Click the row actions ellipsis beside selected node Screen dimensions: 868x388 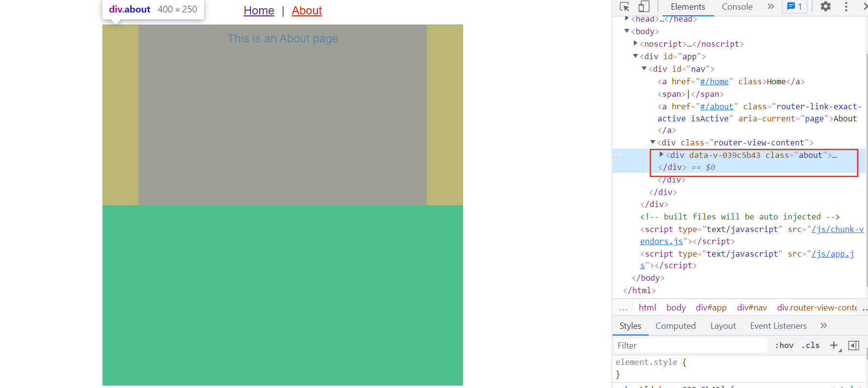point(618,155)
